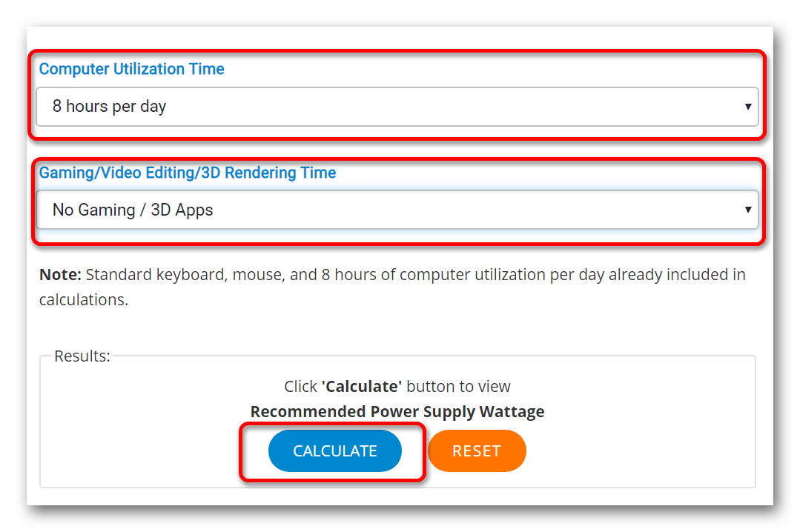
Task: Open the Gaming/Video Editing/3D Rendering Time dropdown
Action: [397, 210]
